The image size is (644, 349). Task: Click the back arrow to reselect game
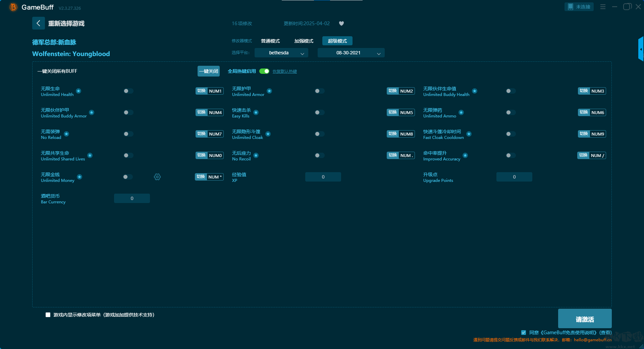(x=38, y=23)
